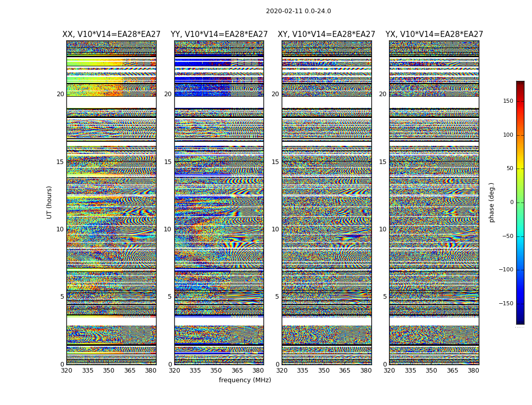Select the XX, V10*V14=EA28*EA27 panel title
This screenshot has width=532, height=405.
[111, 34]
